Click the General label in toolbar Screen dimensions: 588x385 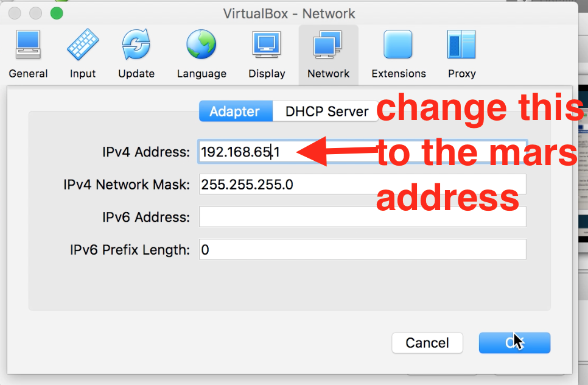click(x=28, y=74)
